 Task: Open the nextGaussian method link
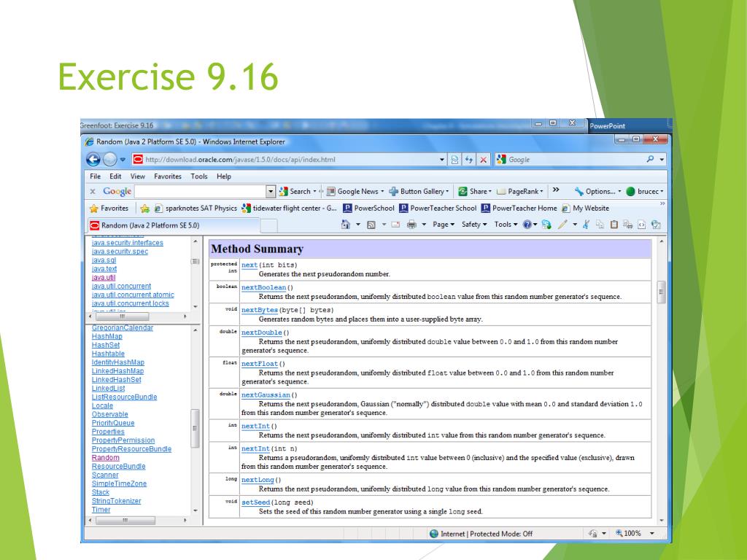point(266,395)
